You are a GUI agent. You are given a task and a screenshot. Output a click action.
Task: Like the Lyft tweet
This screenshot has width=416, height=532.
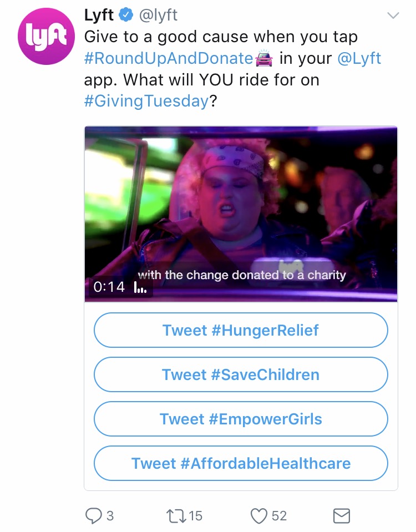pos(258,516)
